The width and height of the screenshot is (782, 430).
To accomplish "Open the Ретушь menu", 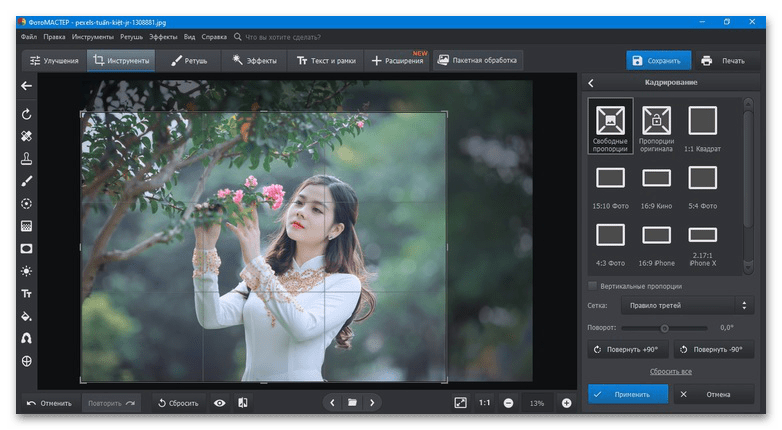I will pos(131,37).
